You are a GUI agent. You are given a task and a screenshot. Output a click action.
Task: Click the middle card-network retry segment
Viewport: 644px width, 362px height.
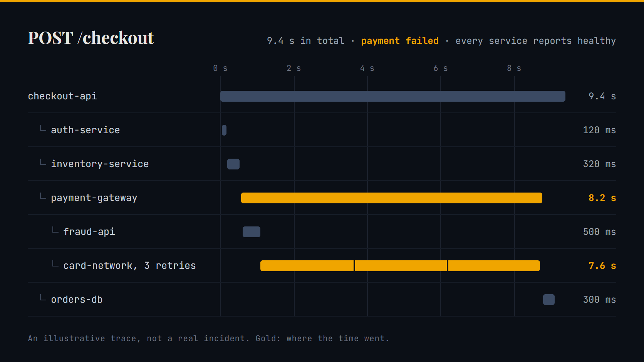coord(401,266)
